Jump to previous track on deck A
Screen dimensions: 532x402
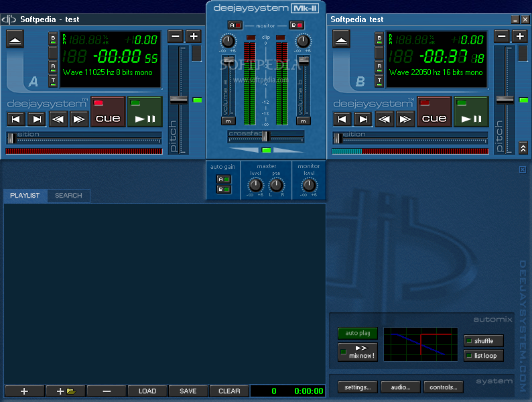click(x=16, y=119)
